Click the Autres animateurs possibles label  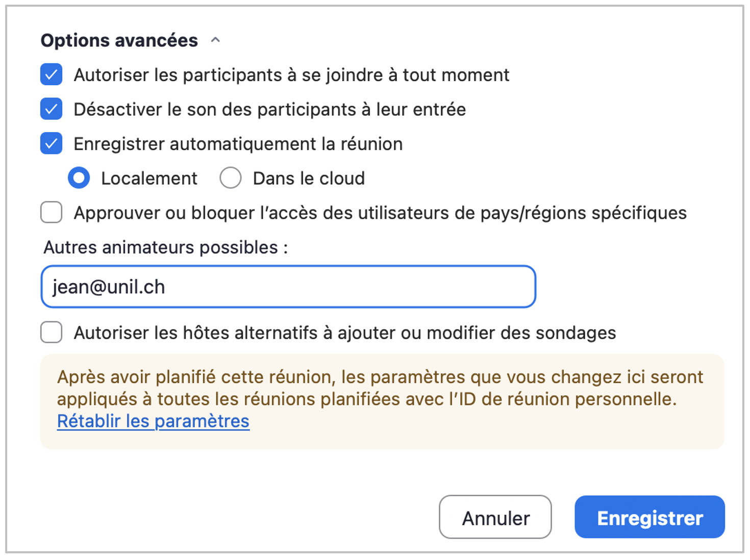tap(166, 247)
